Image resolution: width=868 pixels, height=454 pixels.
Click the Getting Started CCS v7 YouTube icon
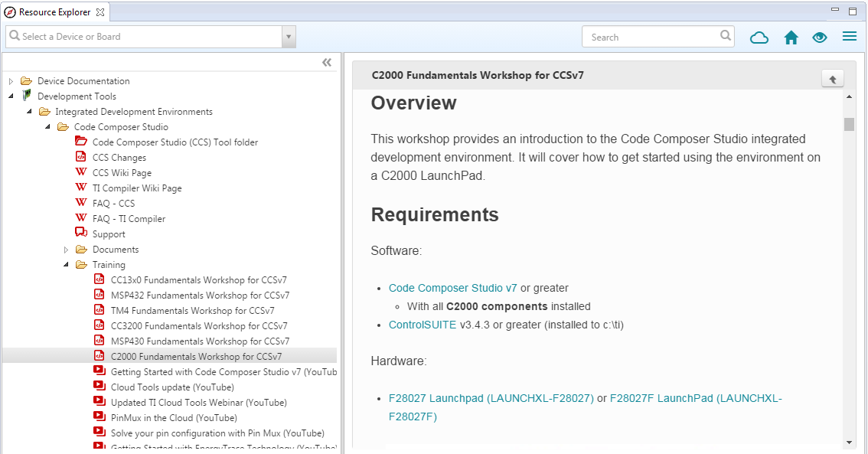coord(99,371)
